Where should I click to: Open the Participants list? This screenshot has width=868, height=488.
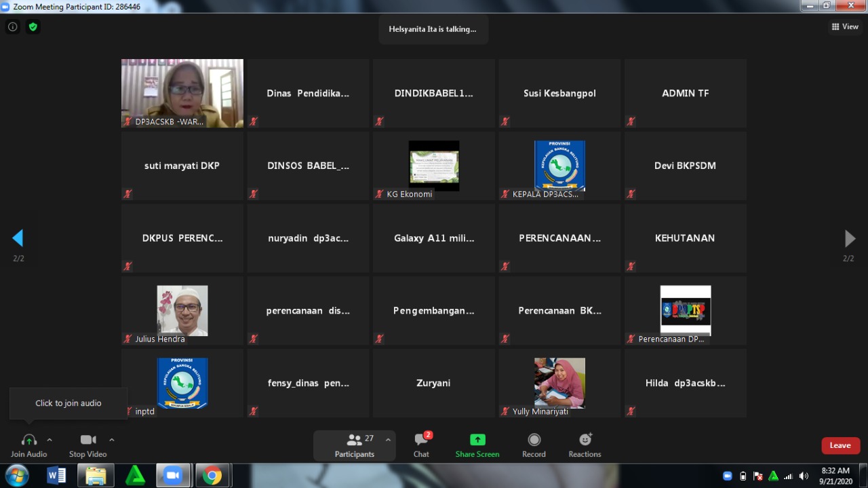(354, 445)
